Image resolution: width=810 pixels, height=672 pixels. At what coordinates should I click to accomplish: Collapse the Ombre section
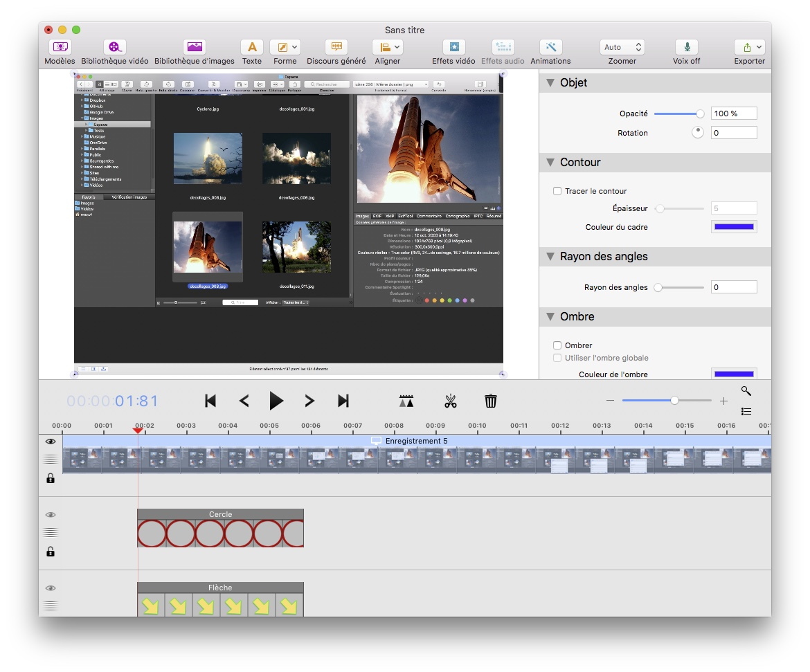point(550,317)
